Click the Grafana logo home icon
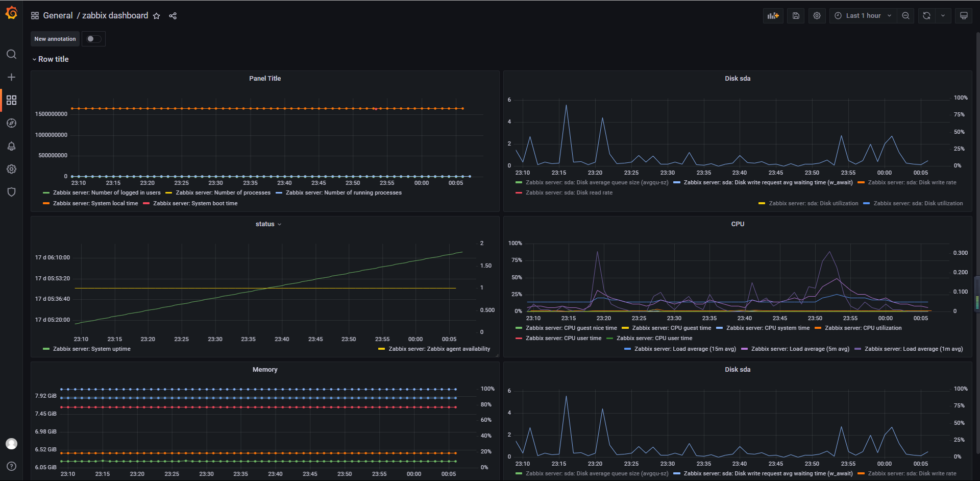The image size is (980, 481). 11,13
